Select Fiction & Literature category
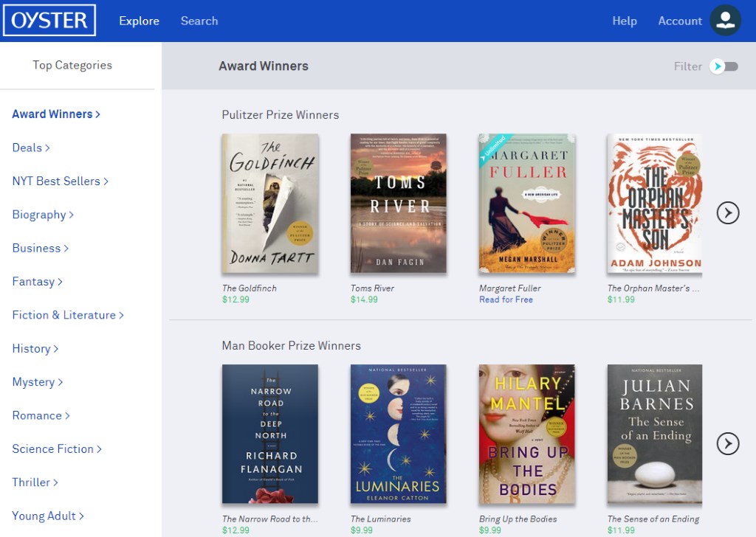Viewport: 756px width, 537px height. pyautogui.click(x=68, y=315)
